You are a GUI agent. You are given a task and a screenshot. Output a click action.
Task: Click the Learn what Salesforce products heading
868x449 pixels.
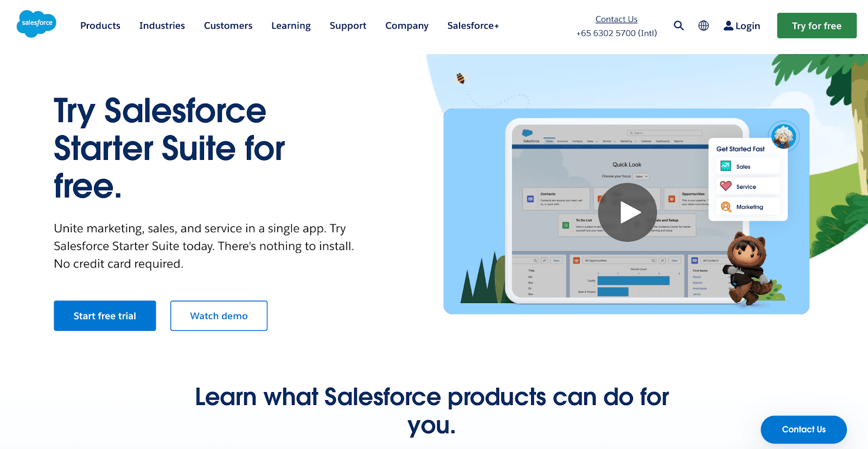(x=432, y=411)
